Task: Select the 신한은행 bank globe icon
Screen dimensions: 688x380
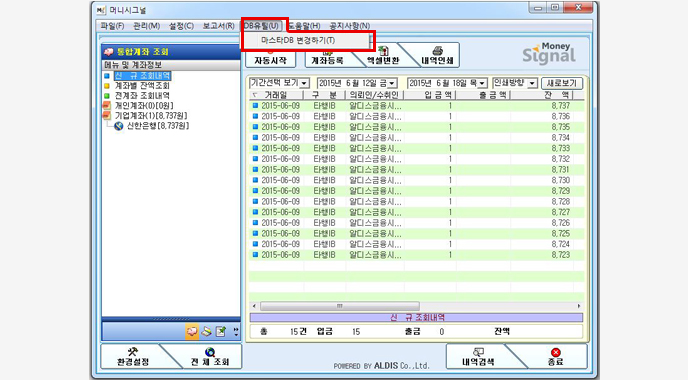Action: 118,126
